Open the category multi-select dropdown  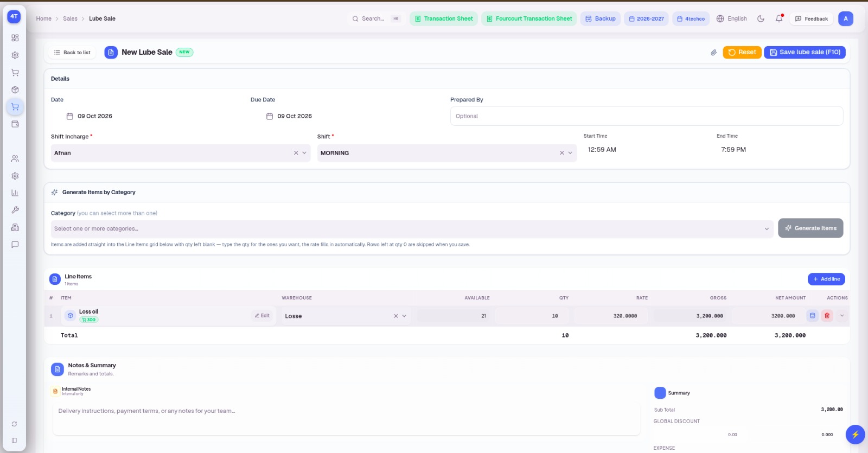tap(412, 229)
